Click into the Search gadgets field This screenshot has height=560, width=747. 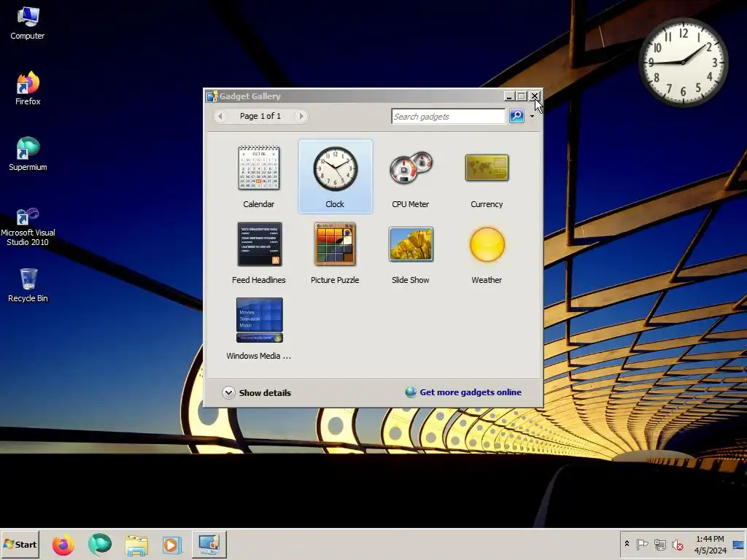pyautogui.click(x=448, y=116)
